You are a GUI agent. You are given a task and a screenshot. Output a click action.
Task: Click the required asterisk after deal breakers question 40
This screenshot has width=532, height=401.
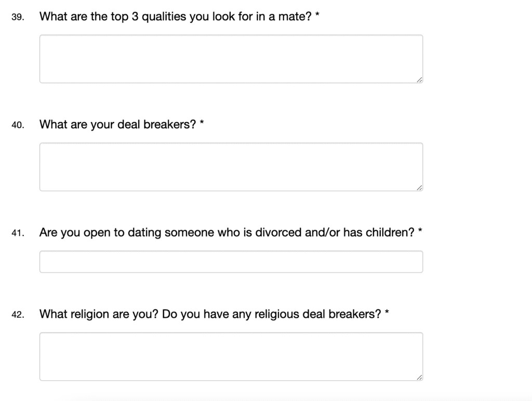[x=202, y=123]
